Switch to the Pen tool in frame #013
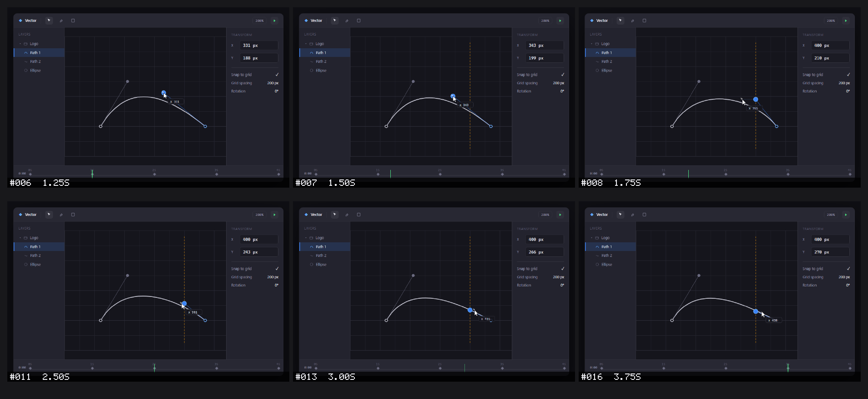This screenshot has height=399, width=868. coord(347,215)
